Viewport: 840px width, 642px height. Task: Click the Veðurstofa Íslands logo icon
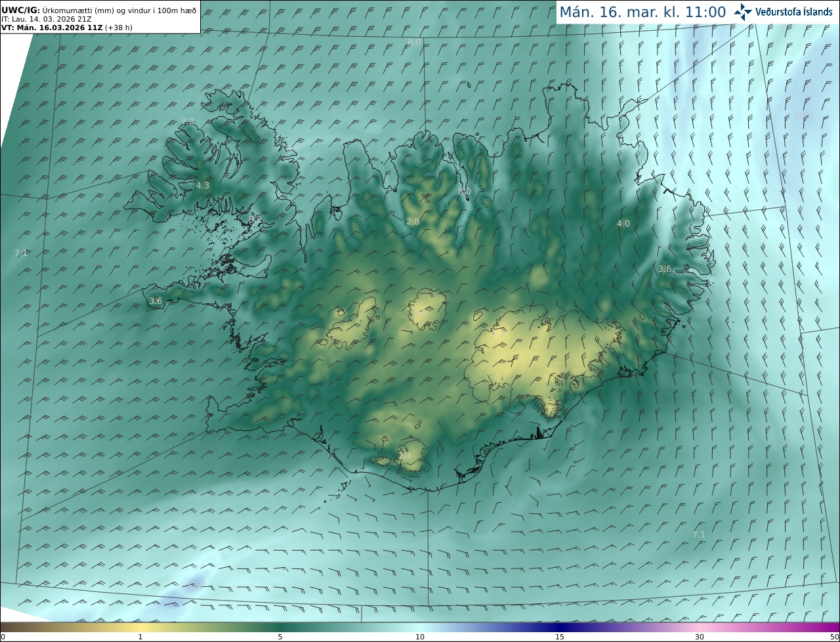point(743,12)
